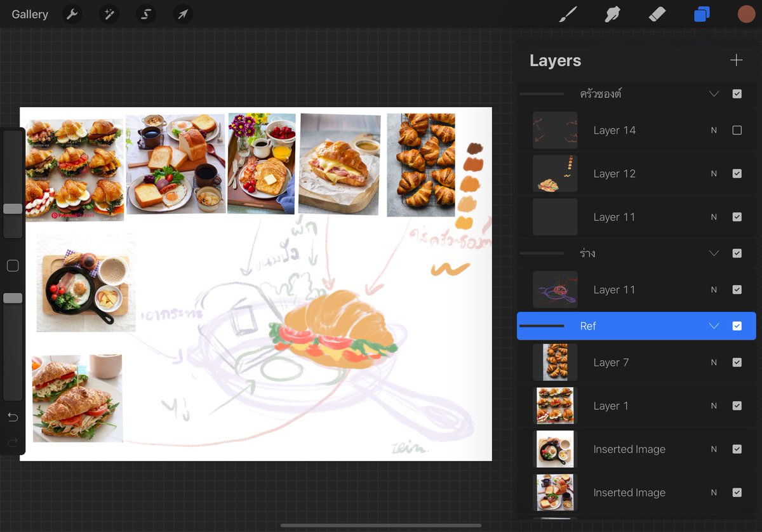Add a new layer with plus icon
The image size is (762, 532).
point(737,60)
